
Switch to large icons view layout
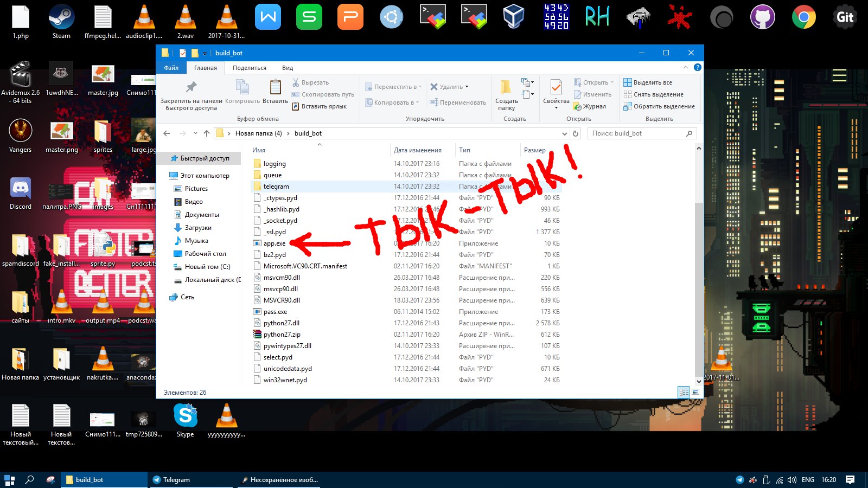695,392
